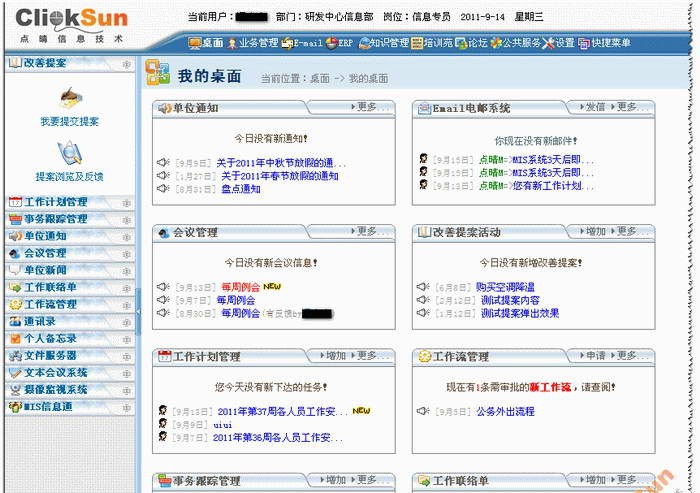
Task: Click 我的桌面 breadcrumb text
Action: point(368,79)
